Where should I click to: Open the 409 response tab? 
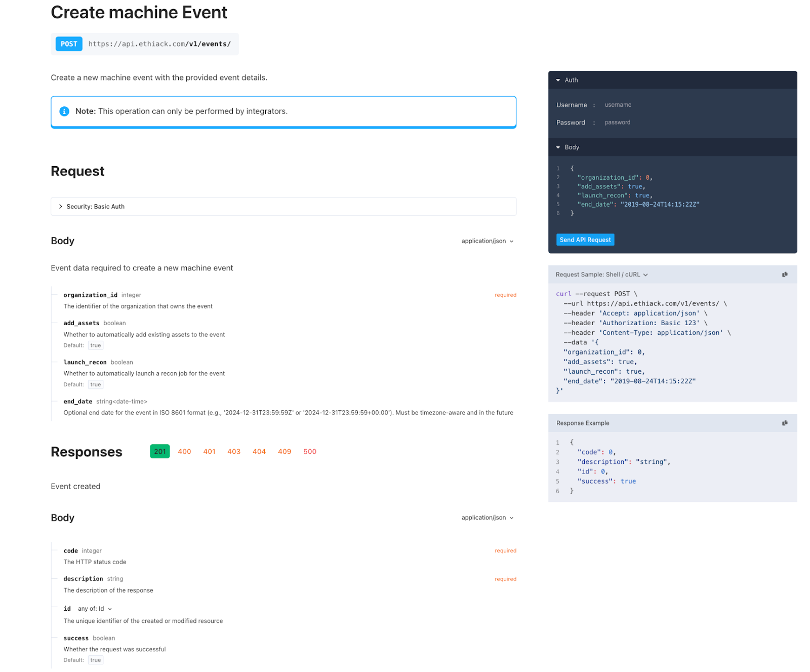285,452
